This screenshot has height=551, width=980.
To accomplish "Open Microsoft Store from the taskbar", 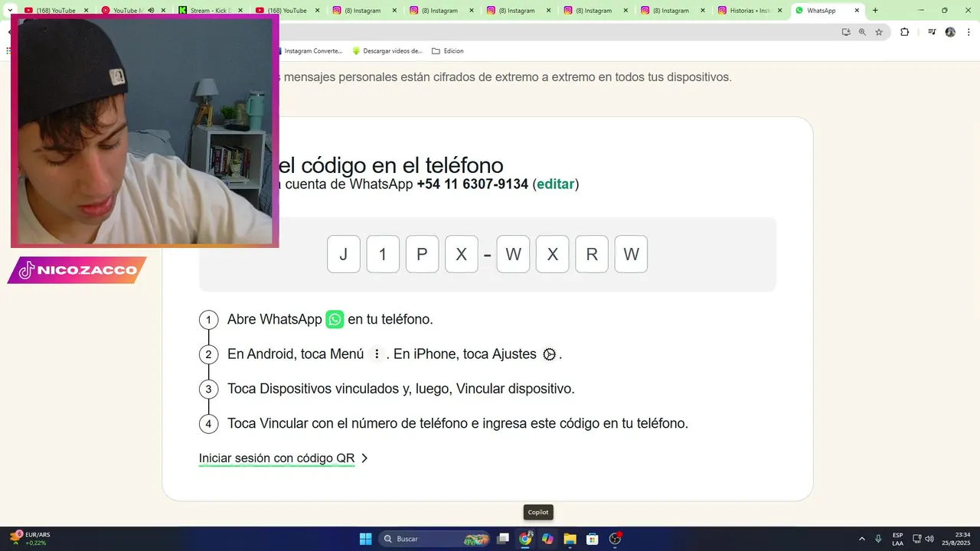I will coord(592,539).
